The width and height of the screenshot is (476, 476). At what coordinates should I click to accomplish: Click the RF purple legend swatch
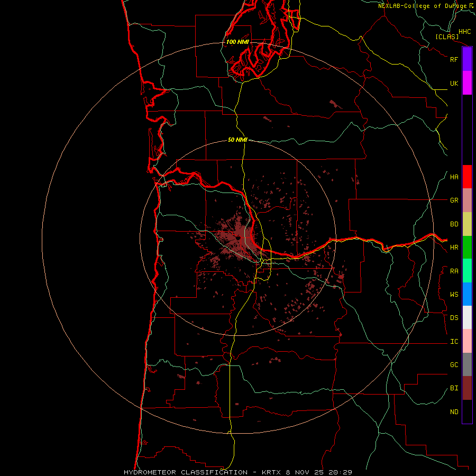(467, 59)
